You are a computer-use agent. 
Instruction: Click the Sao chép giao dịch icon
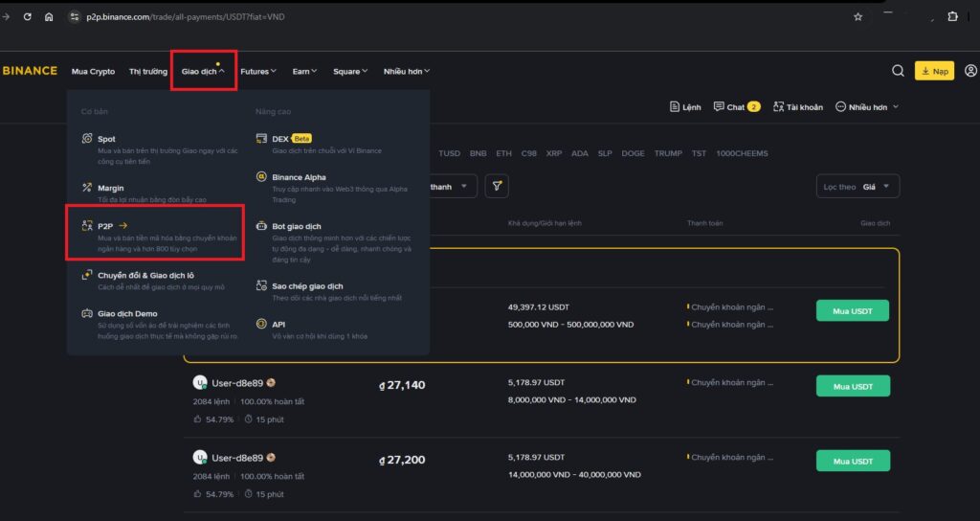[x=261, y=285]
